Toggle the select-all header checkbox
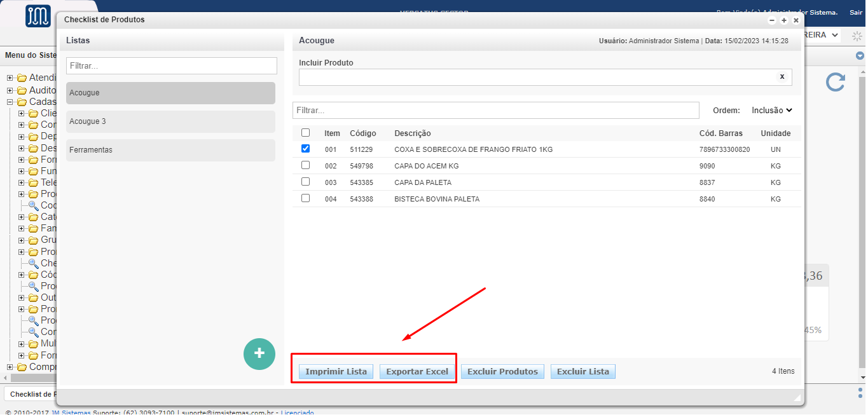Viewport: 868px width, 417px height. pyautogui.click(x=305, y=133)
